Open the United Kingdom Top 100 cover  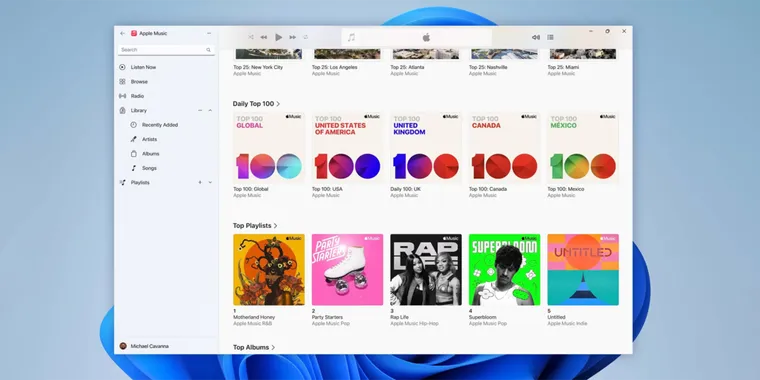[426, 148]
